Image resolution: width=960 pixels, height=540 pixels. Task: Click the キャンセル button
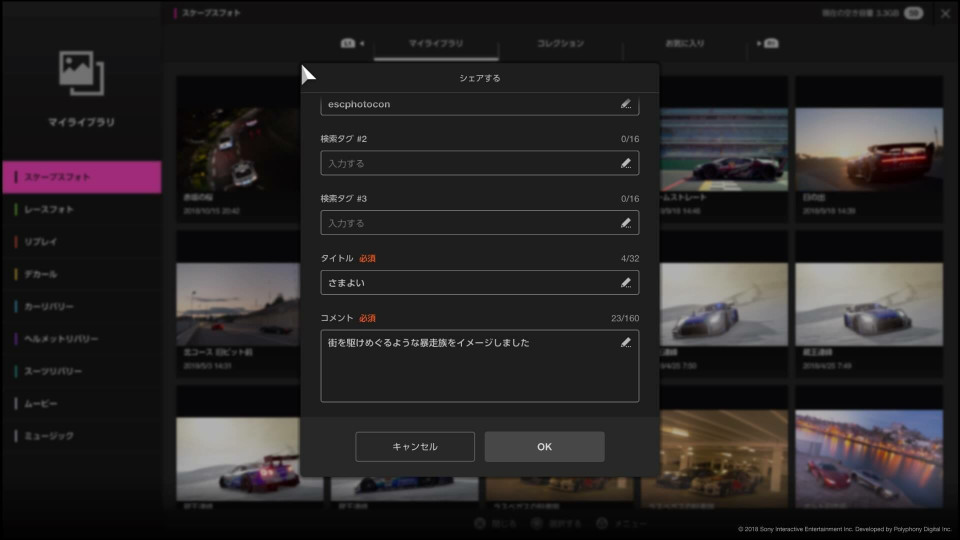(x=414, y=447)
